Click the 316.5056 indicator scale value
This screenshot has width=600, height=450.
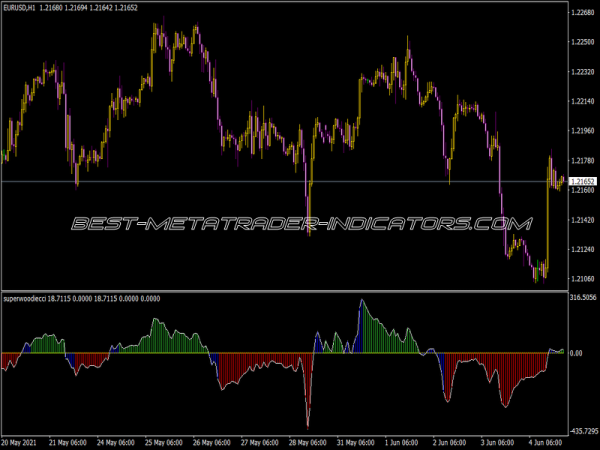581,298
